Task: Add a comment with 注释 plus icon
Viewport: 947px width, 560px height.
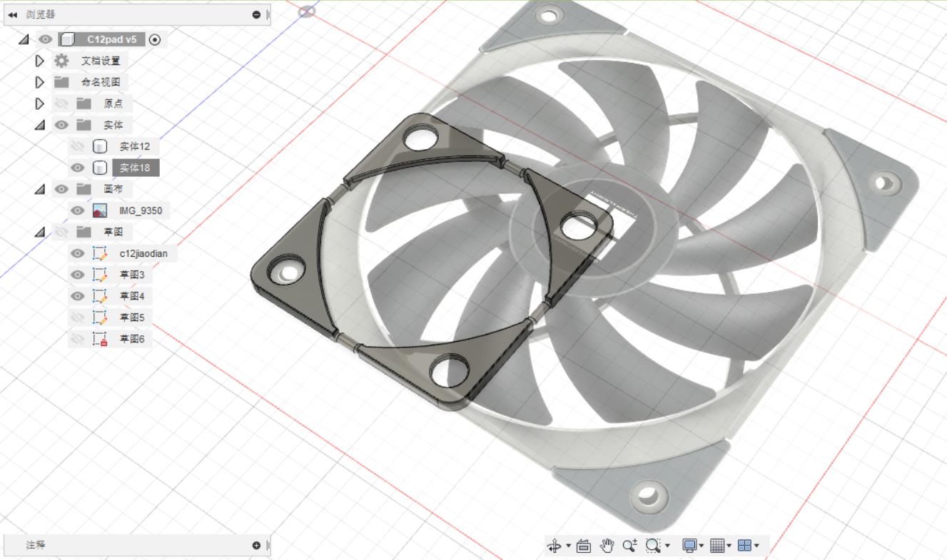Action: pos(256,545)
